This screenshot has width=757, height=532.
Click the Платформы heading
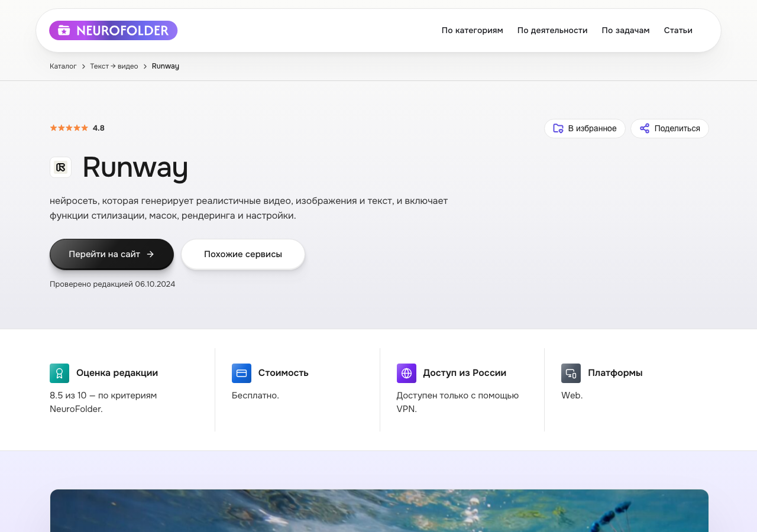click(615, 373)
